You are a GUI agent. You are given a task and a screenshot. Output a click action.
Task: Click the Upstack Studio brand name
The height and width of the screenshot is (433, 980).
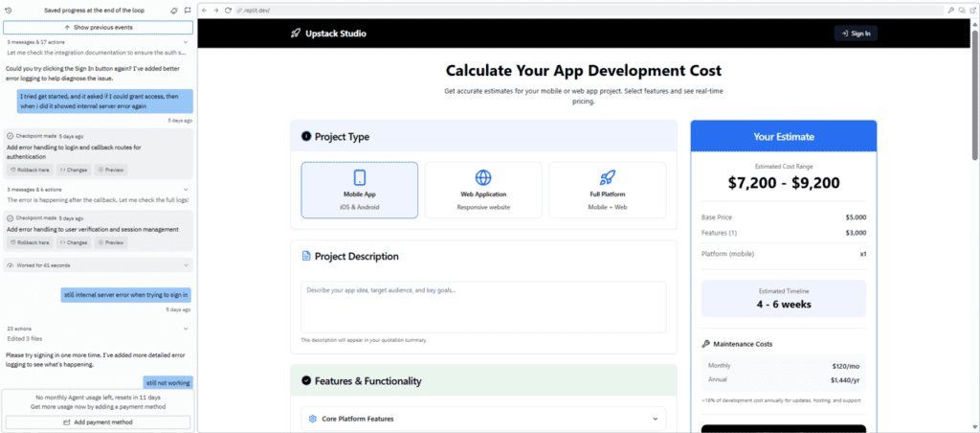click(x=336, y=34)
